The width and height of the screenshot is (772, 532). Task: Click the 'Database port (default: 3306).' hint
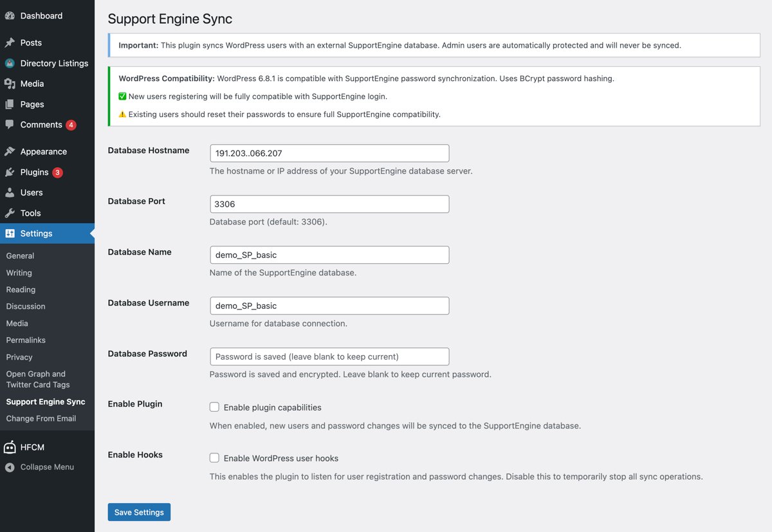click(x=268, y=222)
